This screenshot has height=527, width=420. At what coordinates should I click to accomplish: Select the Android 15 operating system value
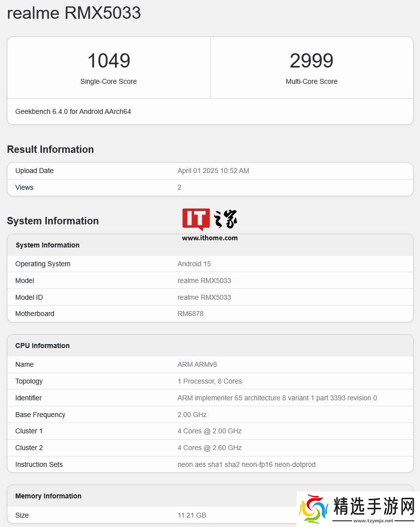click(194, 264)
